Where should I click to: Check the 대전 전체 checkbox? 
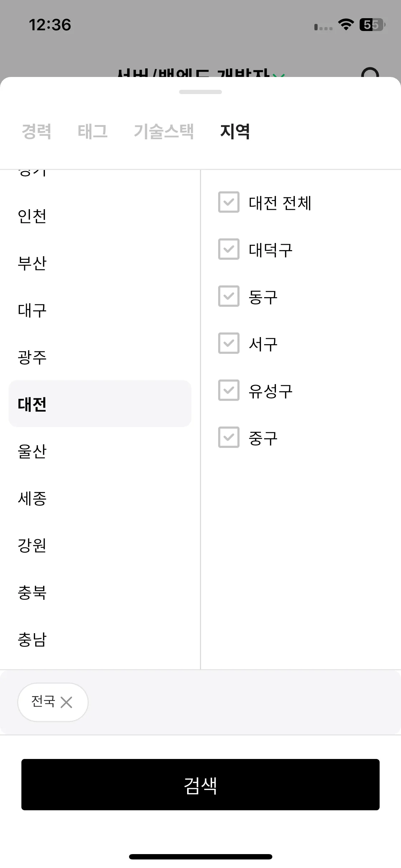tap(229, 202)
